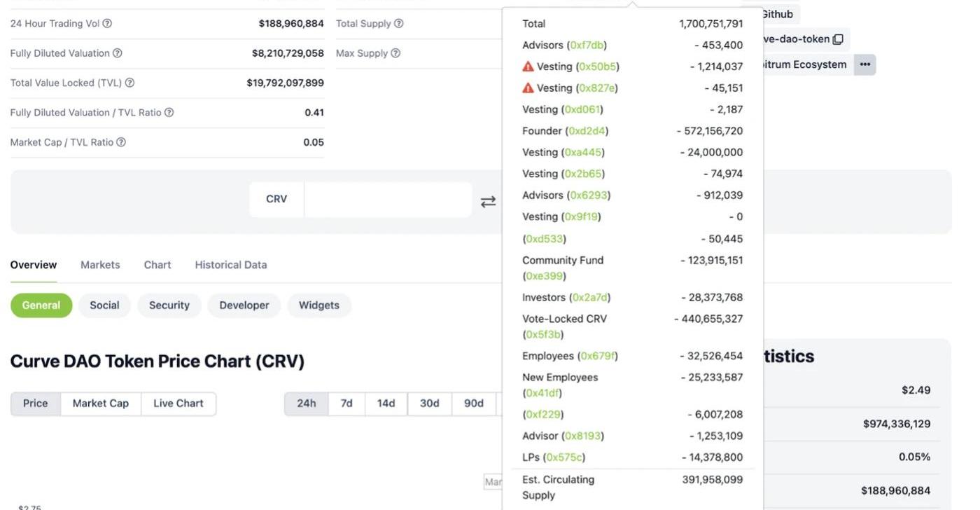The image size is (980, 510).
Task: Click the $19,792,097,899 TVL value
Action: pos(285,83)
